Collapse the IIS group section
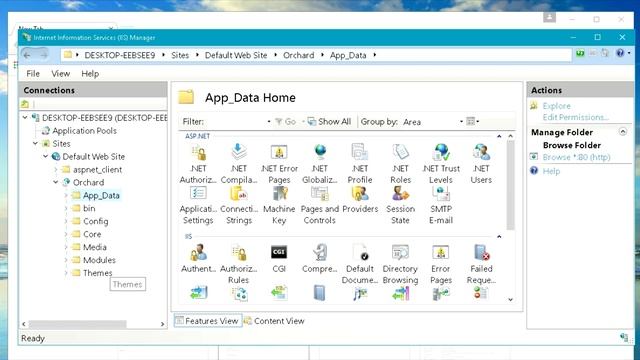Viewport: 640px width, 360px height. pyautogui.click(x=499, y=236)
